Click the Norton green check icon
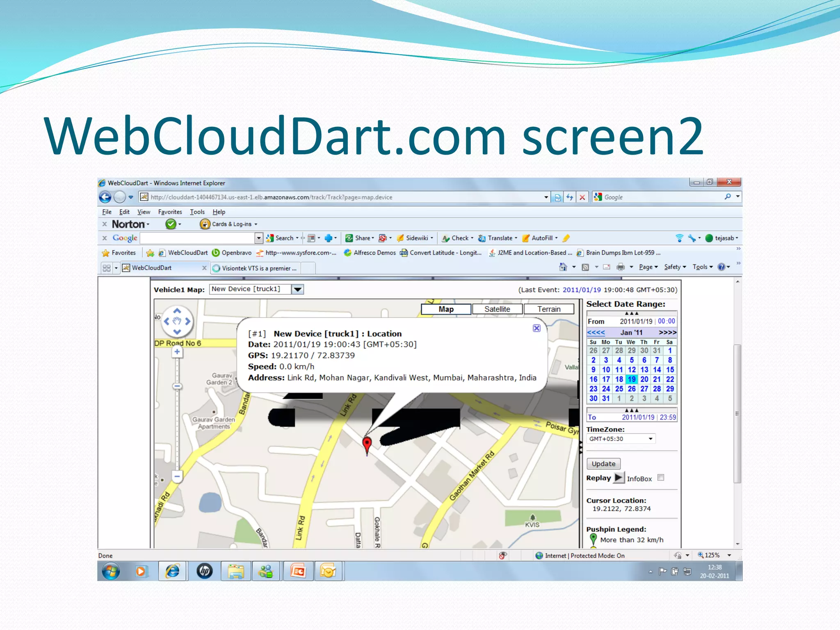 [171, 224]
